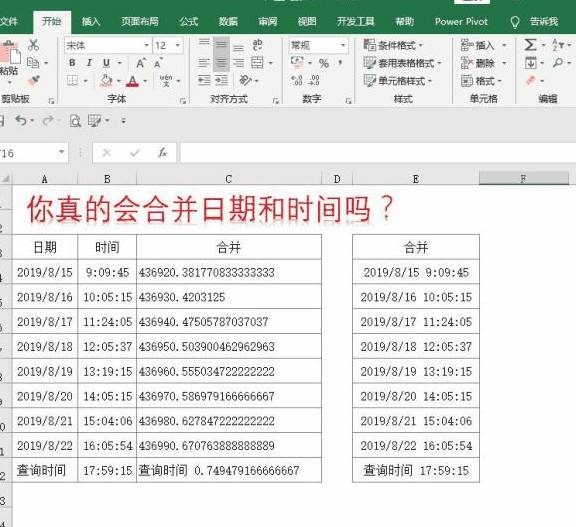
Task: Open Find and Select magnifier
Action: coord(558,63)
